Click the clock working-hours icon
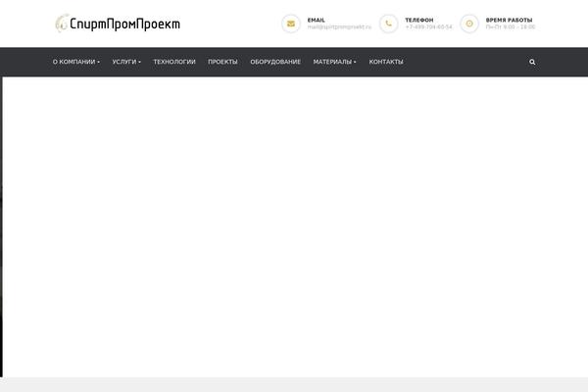Viewport: 588px width, 392px height. 469,24
